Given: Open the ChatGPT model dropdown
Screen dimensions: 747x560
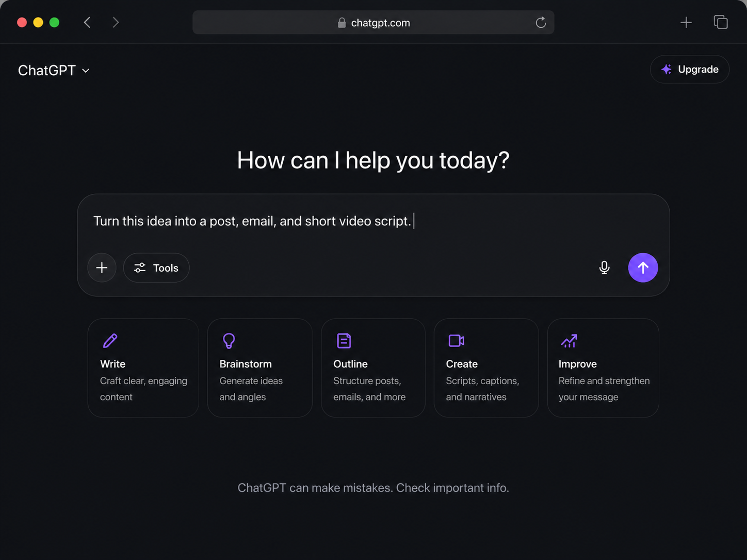Looking at the screenshot, I should click(54, 70).
